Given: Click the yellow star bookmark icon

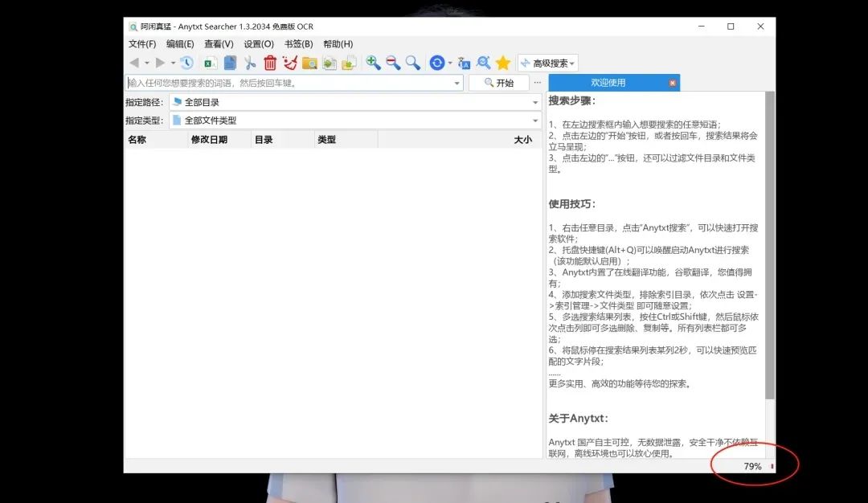Looking at the screenshot, I should click(x=502, y=63).
